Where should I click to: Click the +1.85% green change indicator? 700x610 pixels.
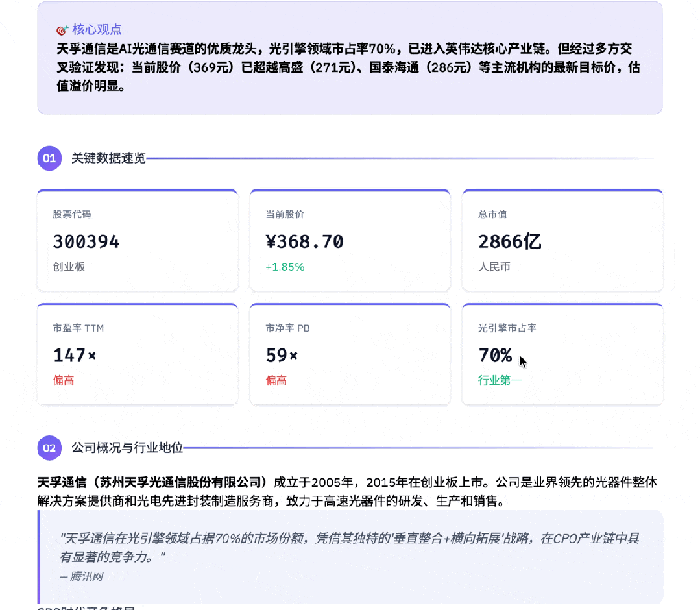point(285,266)
